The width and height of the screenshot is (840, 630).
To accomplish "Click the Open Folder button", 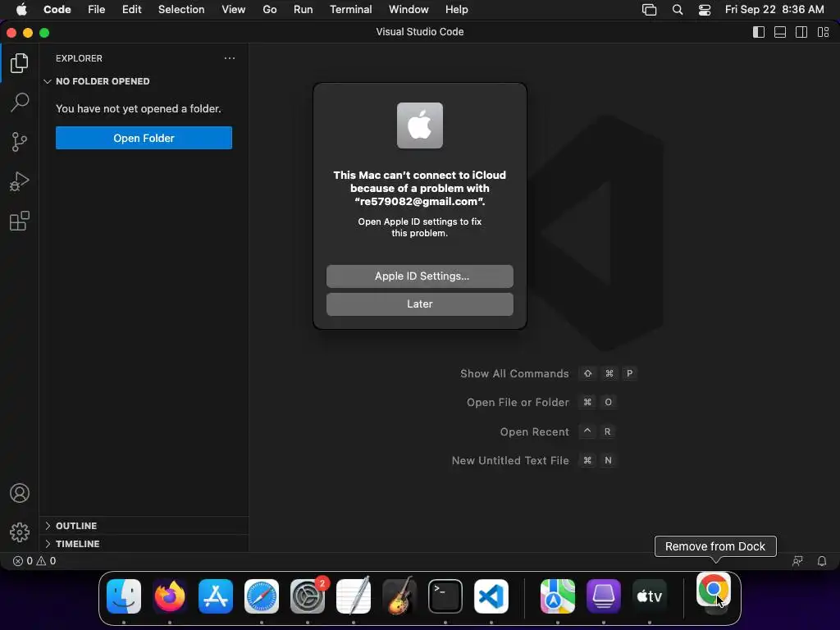I will (x=144, y=138).
